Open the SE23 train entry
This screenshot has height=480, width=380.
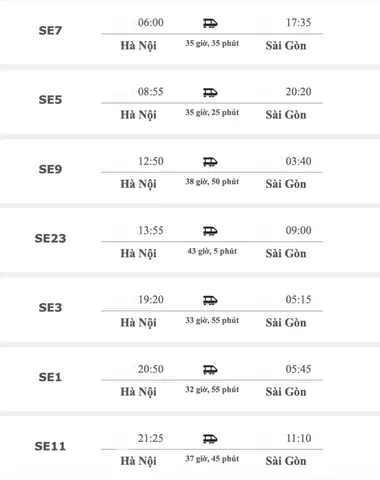50,238
